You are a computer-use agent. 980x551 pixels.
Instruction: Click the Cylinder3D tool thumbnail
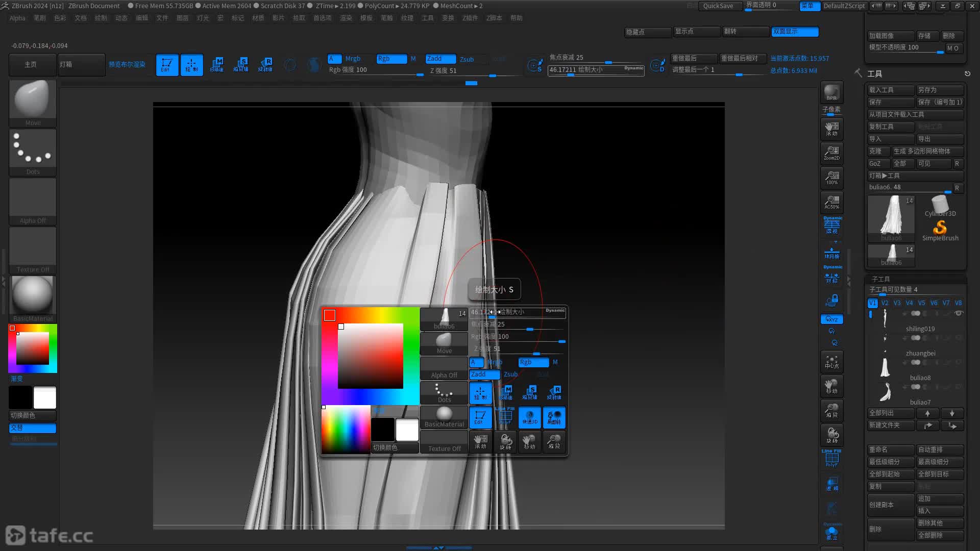click(x=940, y=206)
